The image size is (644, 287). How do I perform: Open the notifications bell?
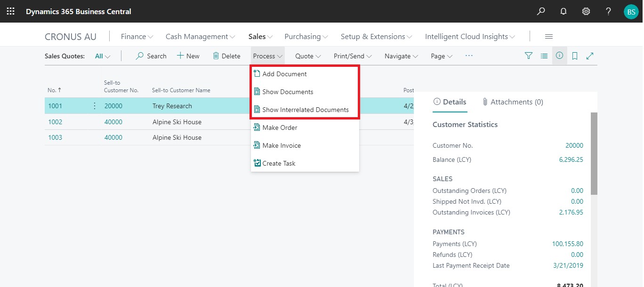coord(563,11)
